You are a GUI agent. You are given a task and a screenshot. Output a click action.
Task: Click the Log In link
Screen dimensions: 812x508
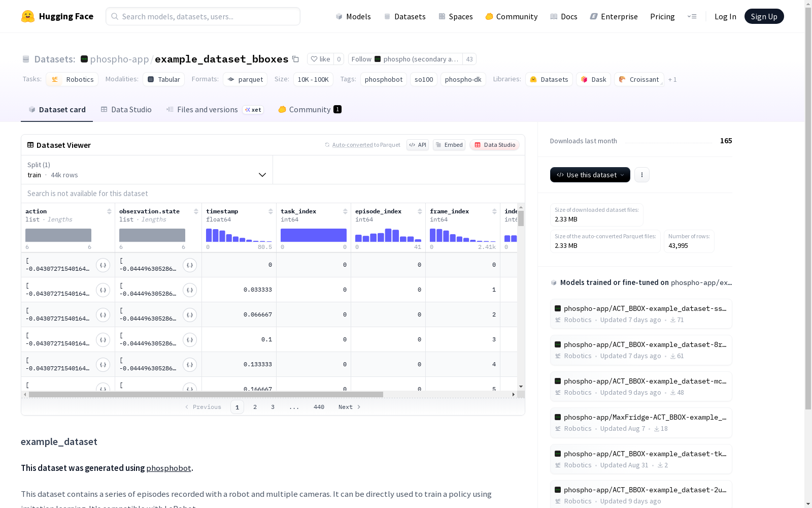click(x=725, y=16)
